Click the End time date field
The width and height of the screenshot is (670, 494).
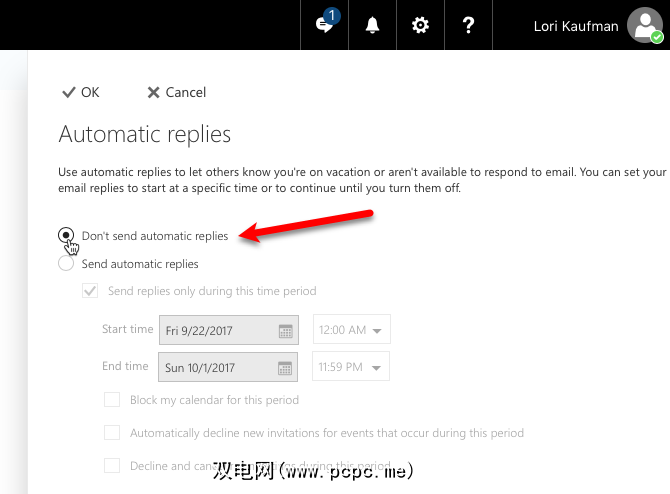(215, 367)
